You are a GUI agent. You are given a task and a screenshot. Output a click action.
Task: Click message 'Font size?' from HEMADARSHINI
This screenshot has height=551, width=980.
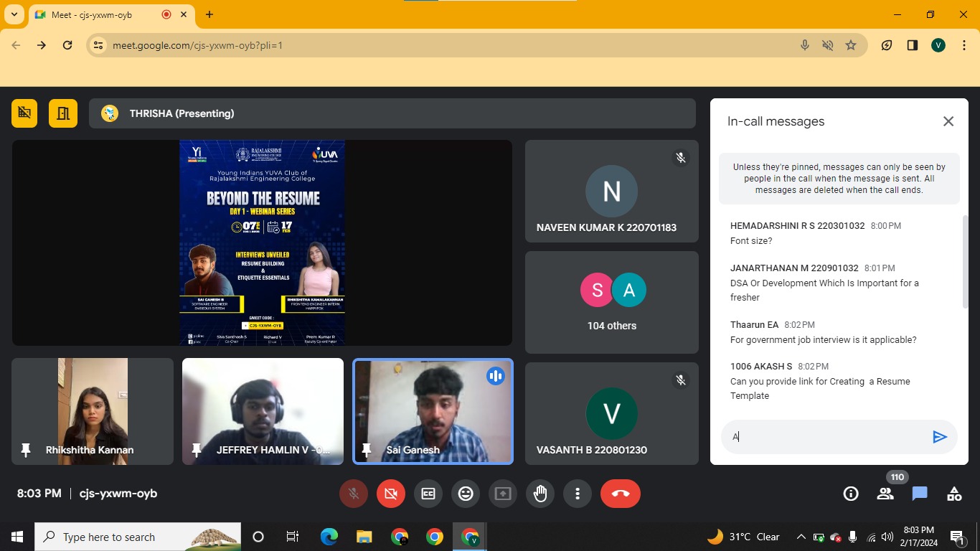(751, 241)
